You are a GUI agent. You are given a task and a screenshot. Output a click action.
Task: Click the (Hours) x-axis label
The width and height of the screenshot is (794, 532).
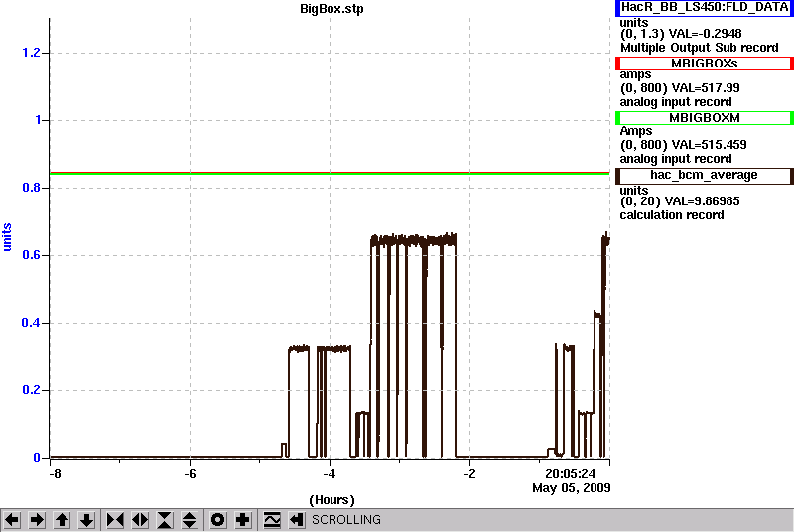tap(331, 500)
